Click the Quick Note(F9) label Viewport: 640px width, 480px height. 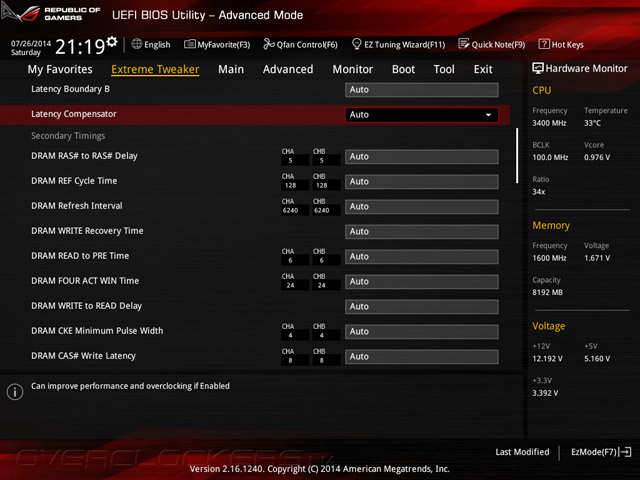pyautogui.click(x=498, y=44)
